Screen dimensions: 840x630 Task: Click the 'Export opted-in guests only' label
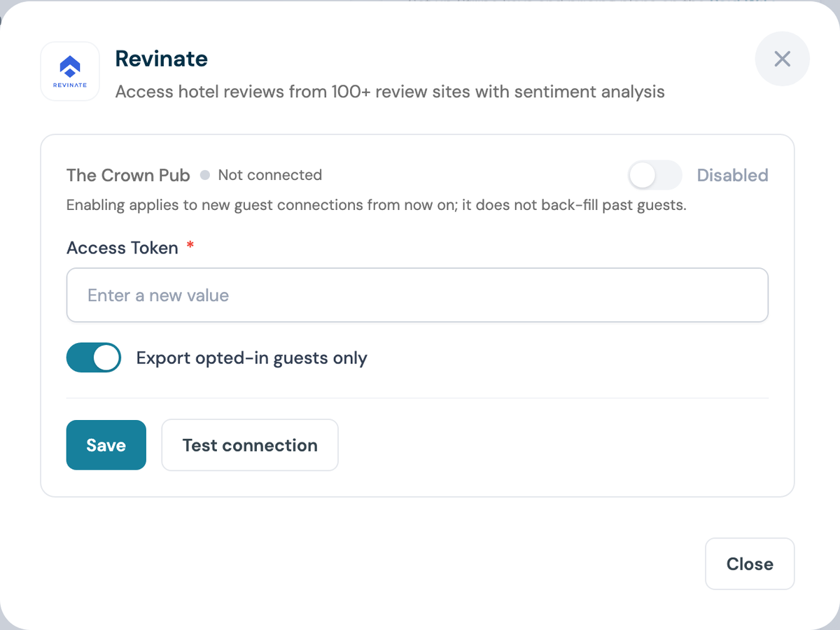click(x=252, y=358)
